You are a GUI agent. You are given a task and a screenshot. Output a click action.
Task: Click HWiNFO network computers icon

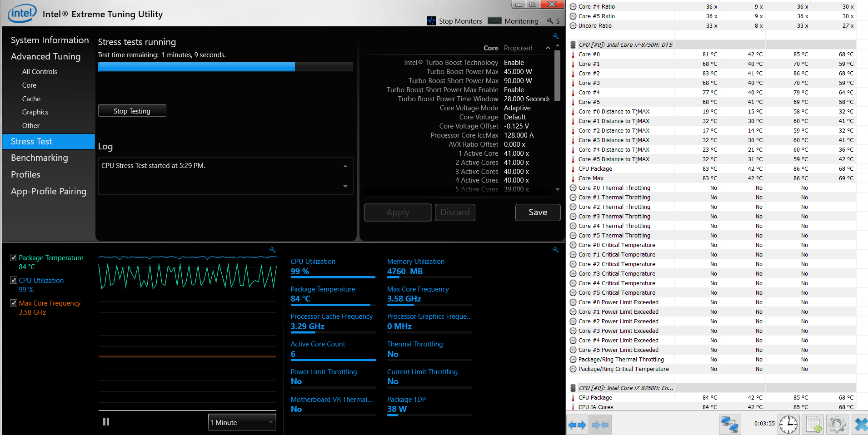click(x=730, y=425)
